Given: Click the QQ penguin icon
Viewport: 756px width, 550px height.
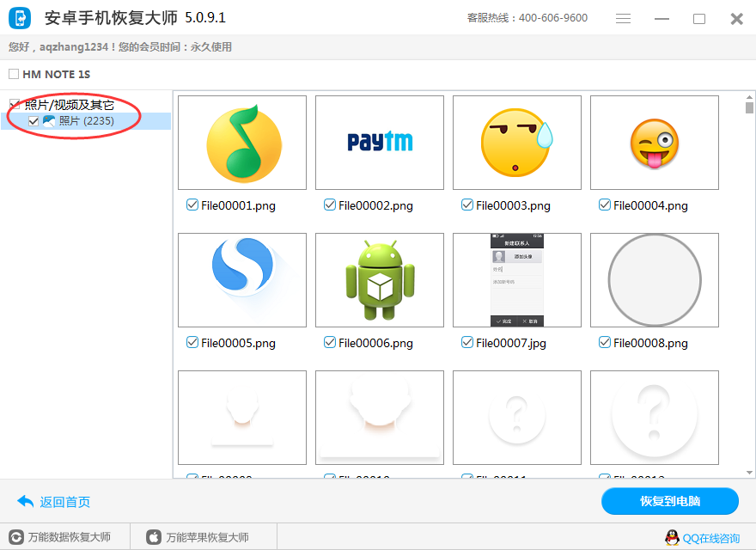Looking at the screenshot, I should tap(672, 537).
